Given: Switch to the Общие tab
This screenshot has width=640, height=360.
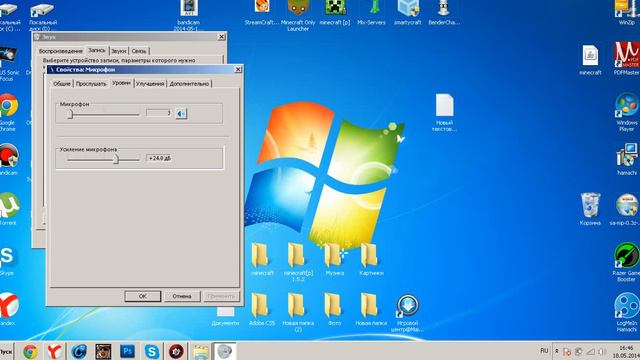Looking at the screenshot, I should (62, 84).
